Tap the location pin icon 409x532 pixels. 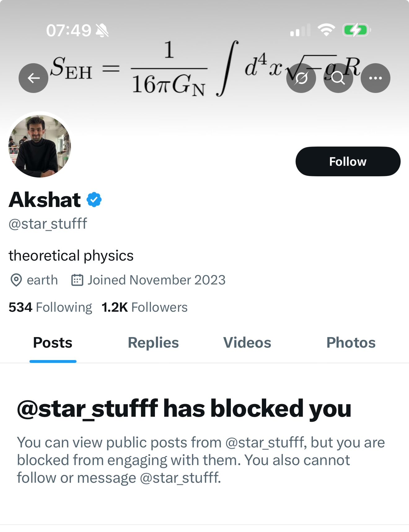16,280
